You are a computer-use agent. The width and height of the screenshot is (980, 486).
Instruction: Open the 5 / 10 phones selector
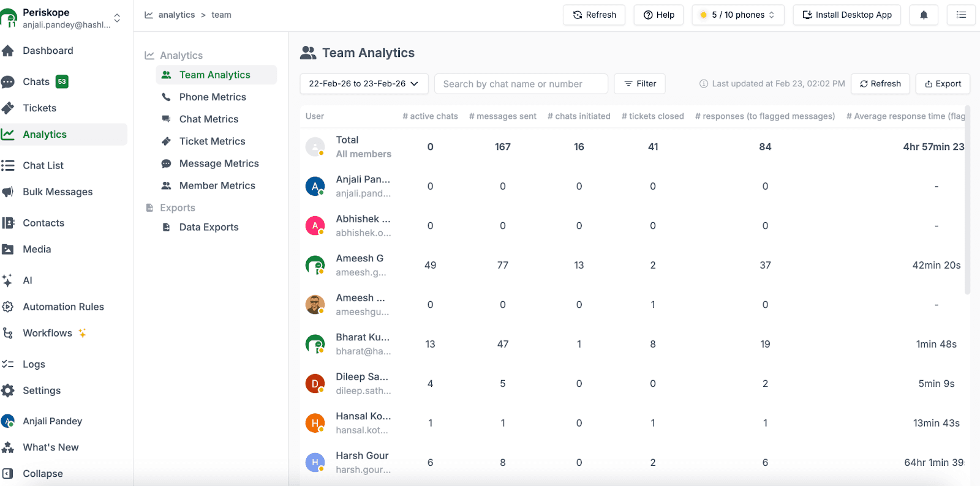(737, 15)
